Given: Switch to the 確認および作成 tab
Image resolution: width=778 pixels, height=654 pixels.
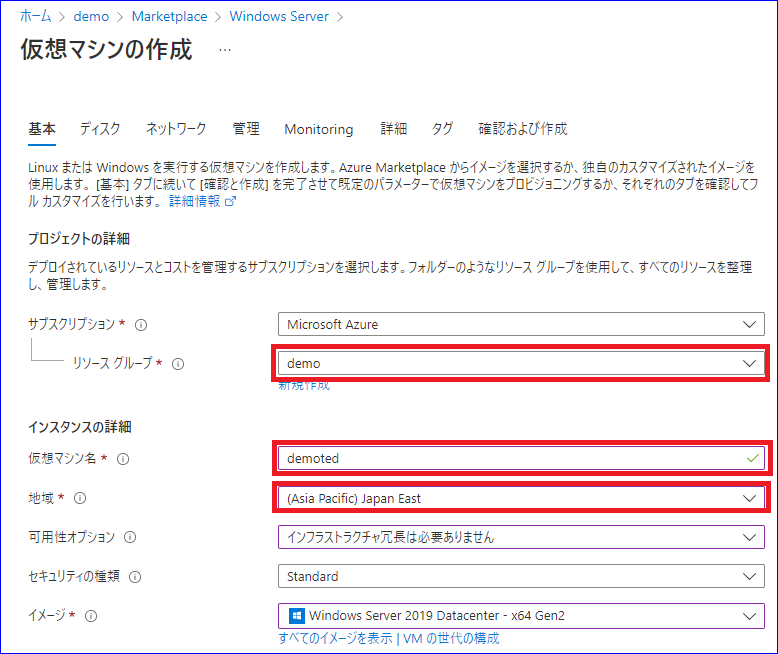Looking at the screenshot, I should click(x=522, y=129).
